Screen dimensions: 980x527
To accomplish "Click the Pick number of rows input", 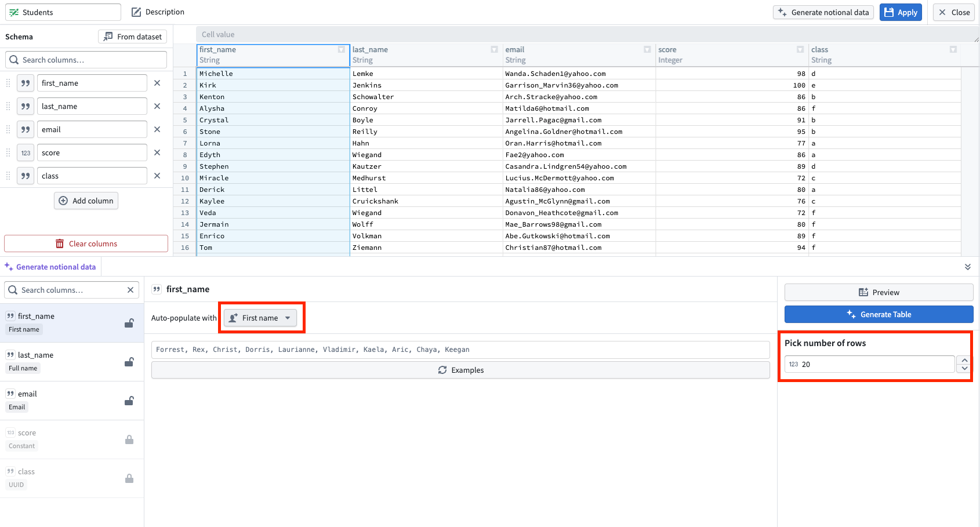I will (870, 364).
